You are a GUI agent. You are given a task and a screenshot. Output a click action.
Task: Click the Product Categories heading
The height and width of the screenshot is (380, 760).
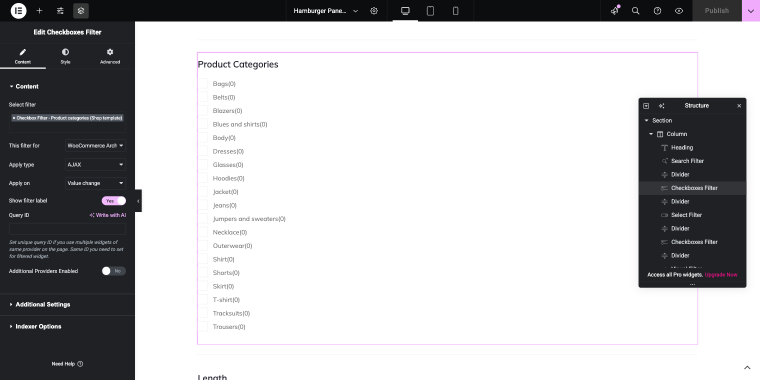(238, 64)
